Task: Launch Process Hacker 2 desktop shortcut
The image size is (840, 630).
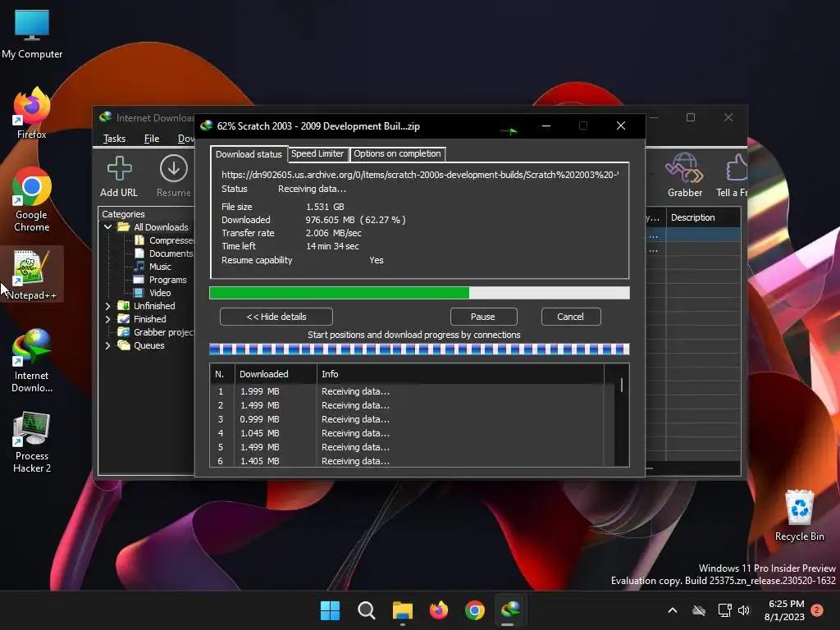Action: pos(32,442)
